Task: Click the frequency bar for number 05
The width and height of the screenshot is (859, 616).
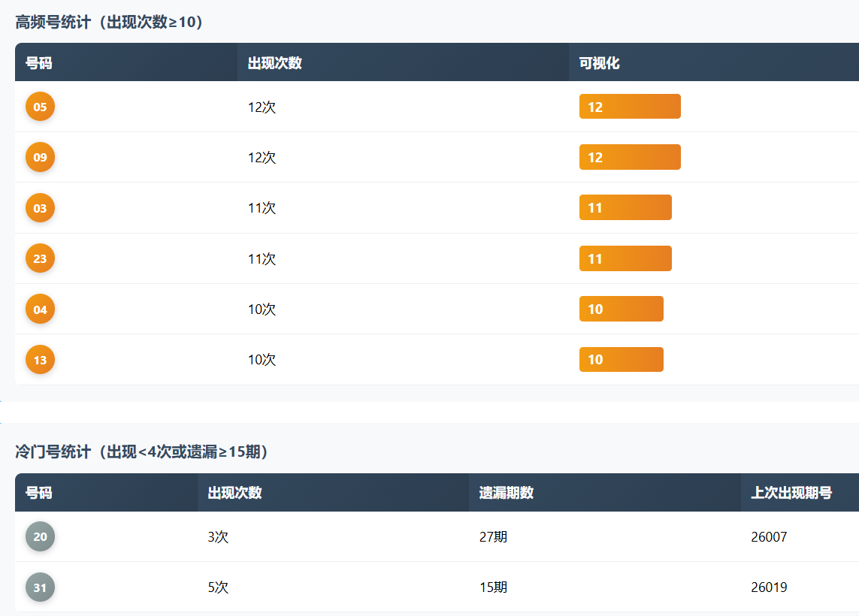Action: pyautogui.click(x=630, y=107)
